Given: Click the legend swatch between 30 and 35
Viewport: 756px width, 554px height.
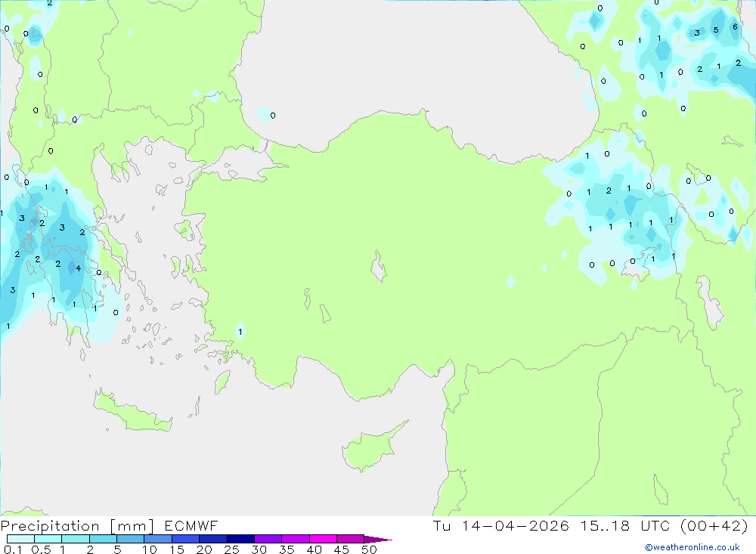Looking at the screenshot, I should 268,539.
